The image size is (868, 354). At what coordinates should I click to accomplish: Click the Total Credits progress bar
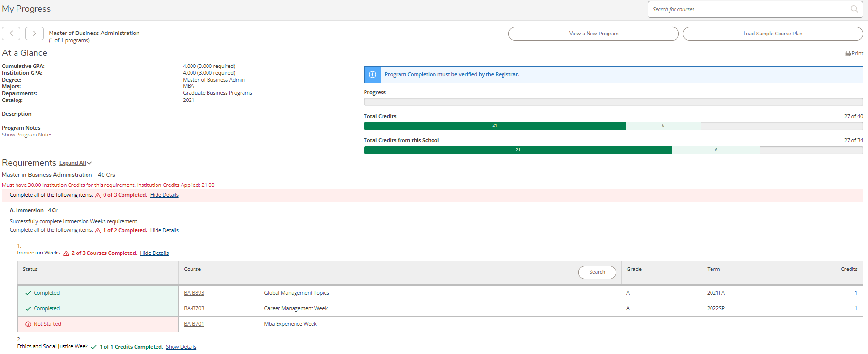pyautogui.click(x=613, y=126)
